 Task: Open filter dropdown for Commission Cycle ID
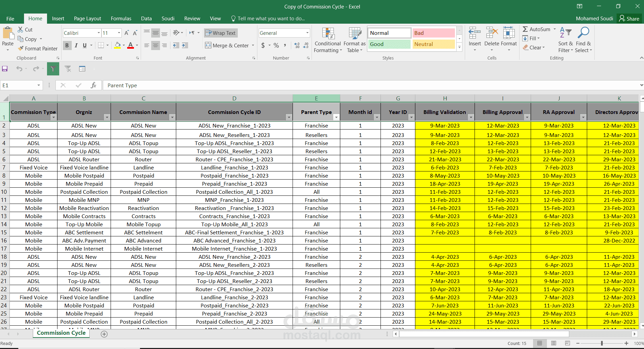tap(289, 117)
